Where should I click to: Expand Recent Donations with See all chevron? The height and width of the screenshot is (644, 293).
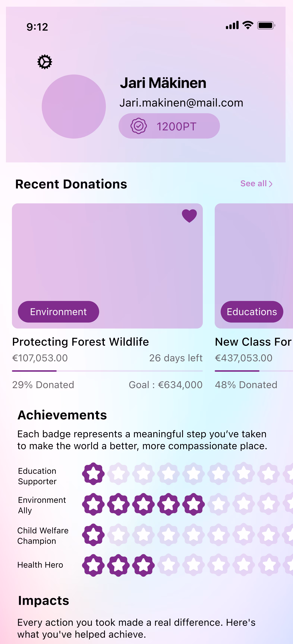pos(270,184)
